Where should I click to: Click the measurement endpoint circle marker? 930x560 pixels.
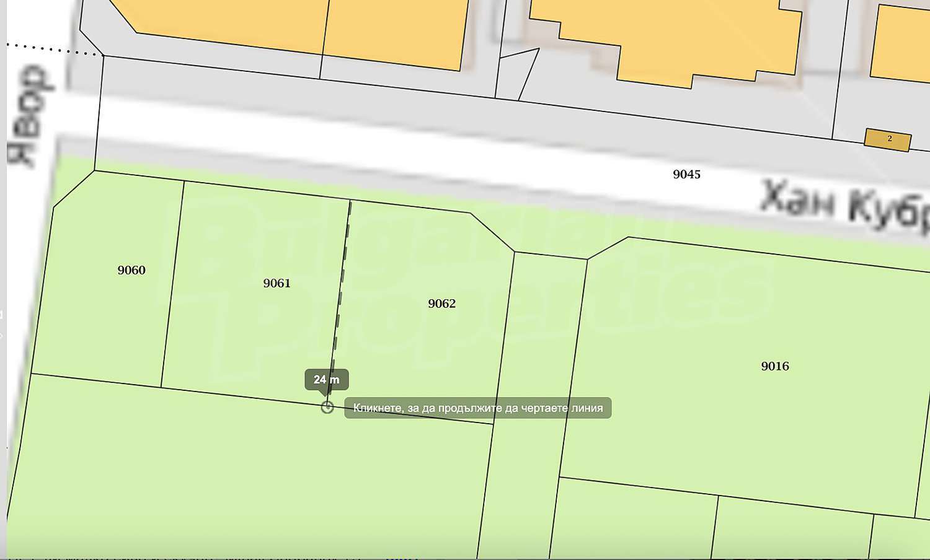coord(327,407)
